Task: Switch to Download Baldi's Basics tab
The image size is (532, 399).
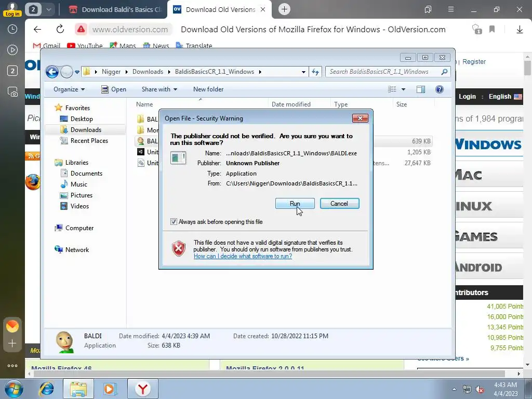Action: (115, 9)
